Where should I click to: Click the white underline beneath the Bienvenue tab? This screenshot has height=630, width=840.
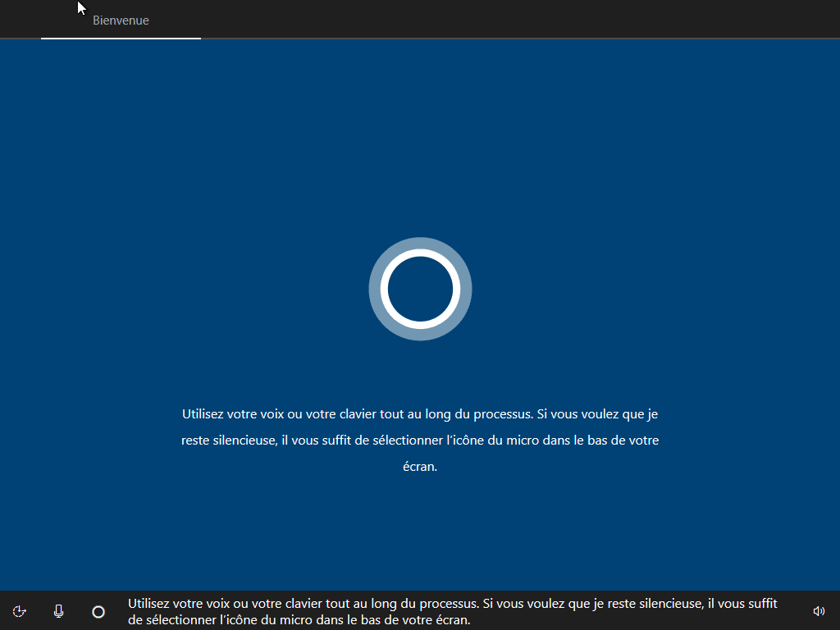point(121,38)
